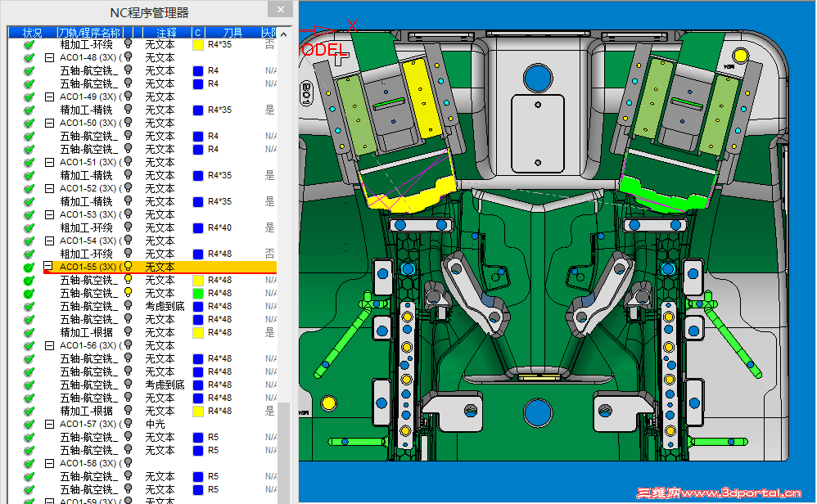The height and width of the screenshot is (504, 817).
Task: Click the status checkmark of ACO1-54
Action: click(x=29, y=241)
